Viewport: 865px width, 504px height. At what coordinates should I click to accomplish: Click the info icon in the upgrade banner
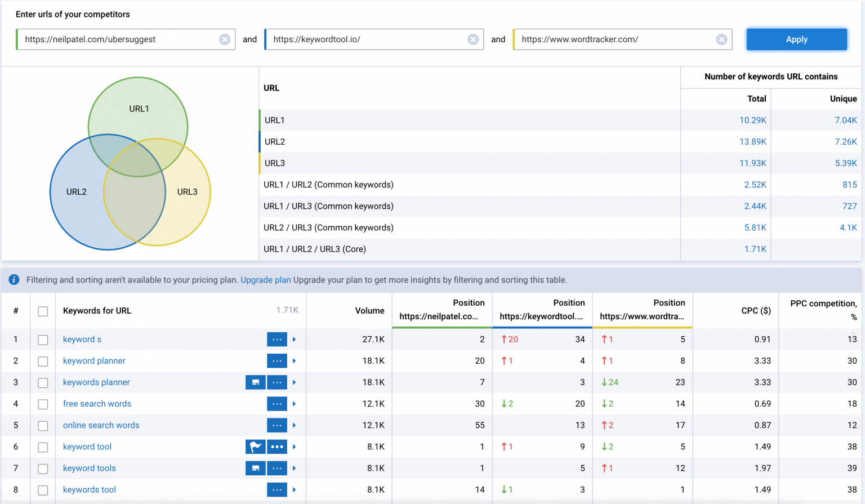coord(14,280)
